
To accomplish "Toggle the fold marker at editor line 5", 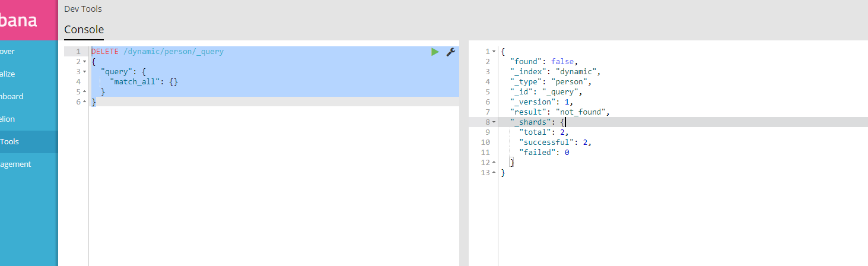I will [85, 92].
